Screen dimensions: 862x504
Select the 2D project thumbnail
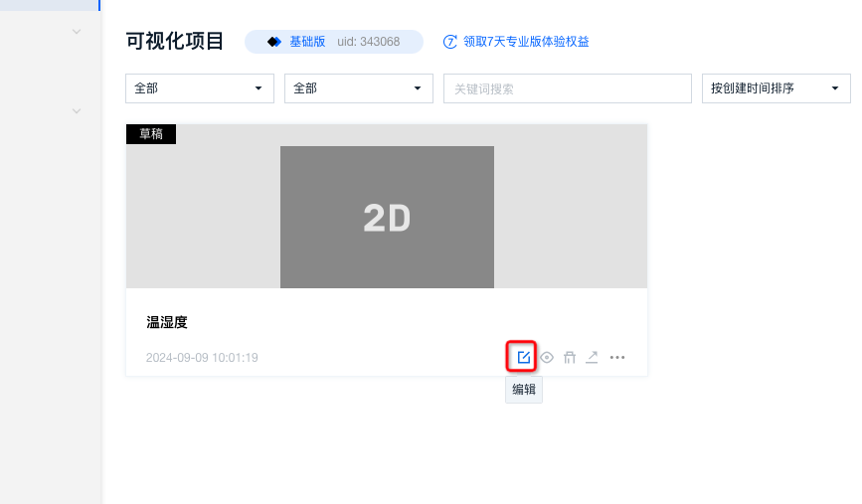pyautogui.click(x=387, y=217)
